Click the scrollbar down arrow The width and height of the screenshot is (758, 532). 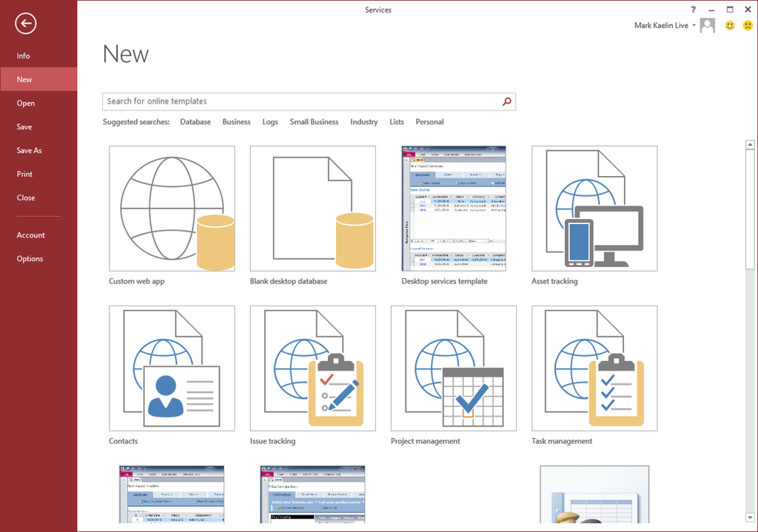750,517
